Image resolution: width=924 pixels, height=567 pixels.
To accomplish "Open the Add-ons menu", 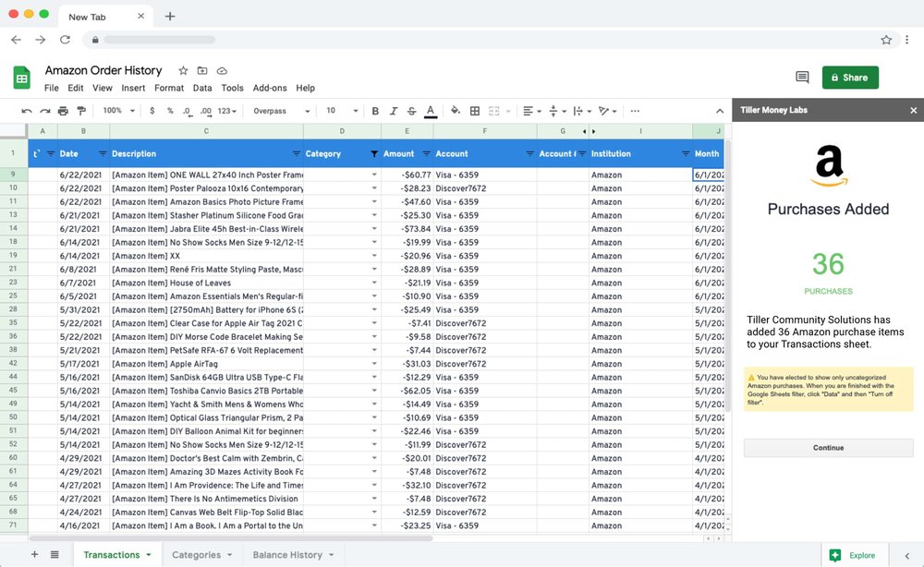I will [x=270, y=88].
